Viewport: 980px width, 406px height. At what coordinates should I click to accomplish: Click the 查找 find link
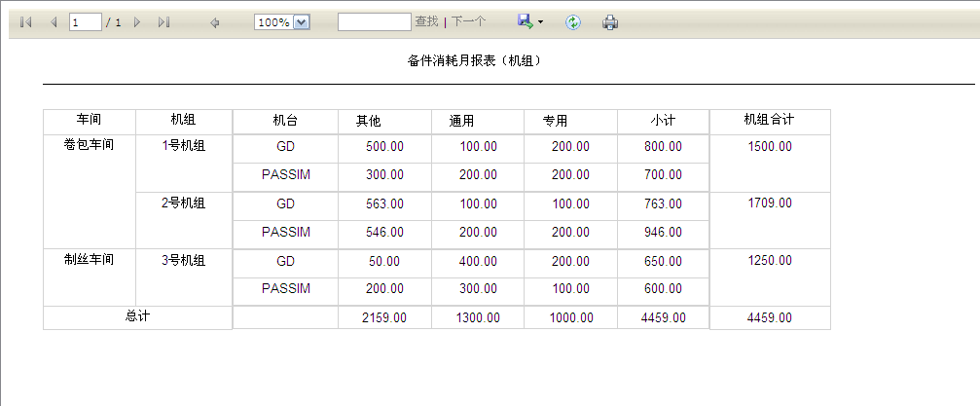(427, 21)
